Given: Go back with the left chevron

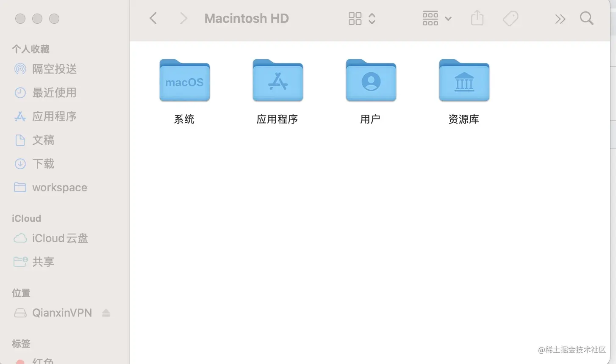Looking at the screenshot, I should pyautogui.click(x=153, y=18).
